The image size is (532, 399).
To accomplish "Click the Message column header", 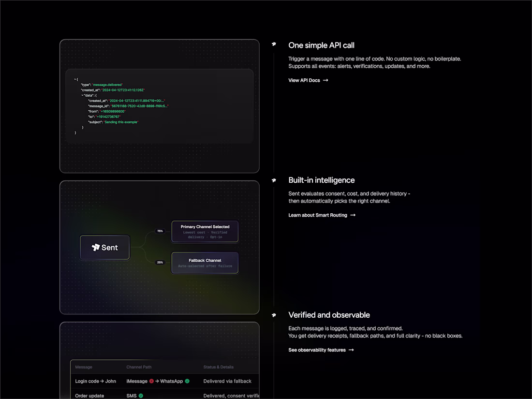I will click(x=84, y=367).
